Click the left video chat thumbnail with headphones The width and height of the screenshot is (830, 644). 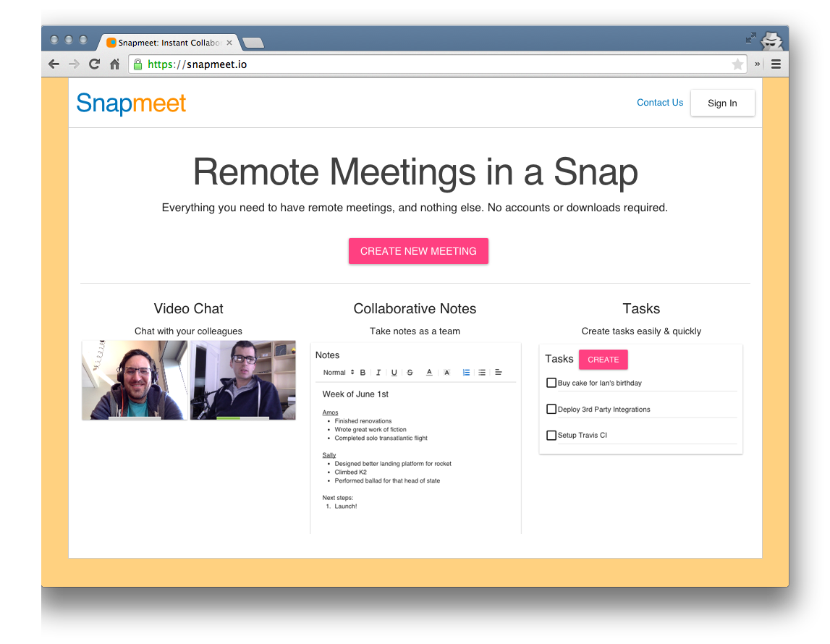[135, 380]
